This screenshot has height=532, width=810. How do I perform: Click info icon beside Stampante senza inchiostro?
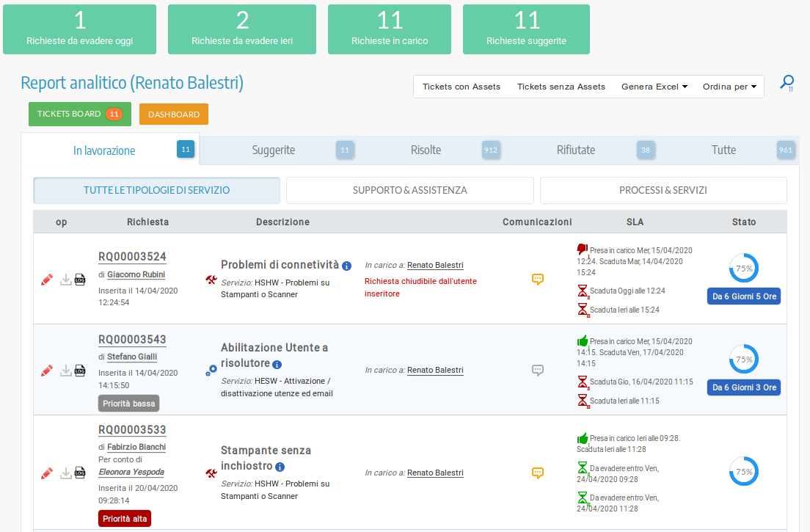tap(280, 467)
